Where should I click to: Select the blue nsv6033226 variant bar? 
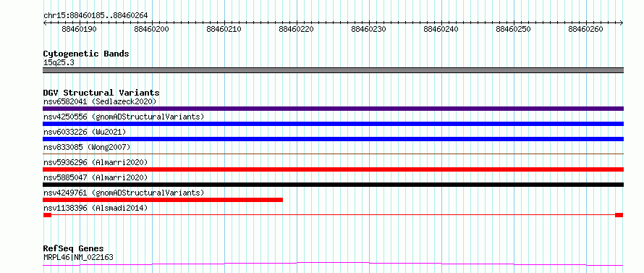[333, 139]
